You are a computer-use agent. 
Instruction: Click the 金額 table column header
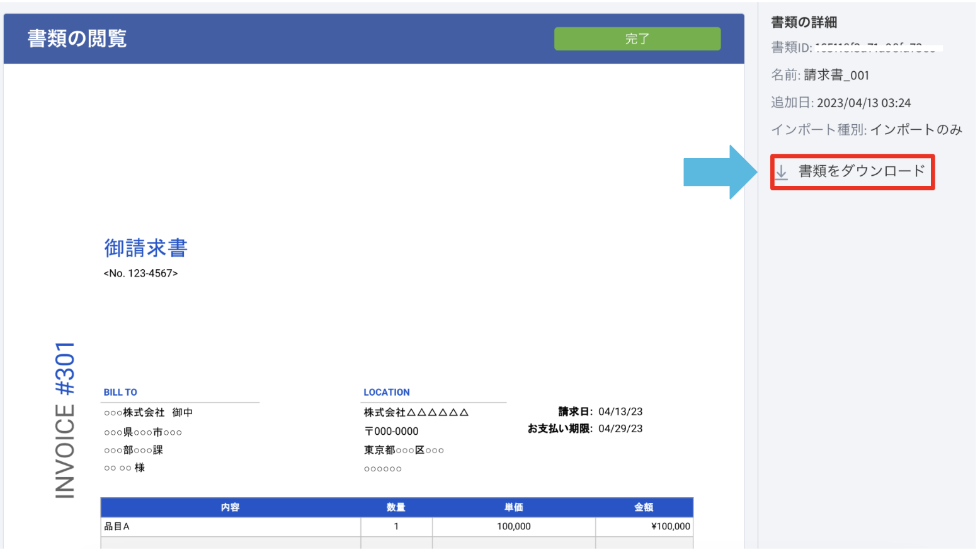click(644, 507)
